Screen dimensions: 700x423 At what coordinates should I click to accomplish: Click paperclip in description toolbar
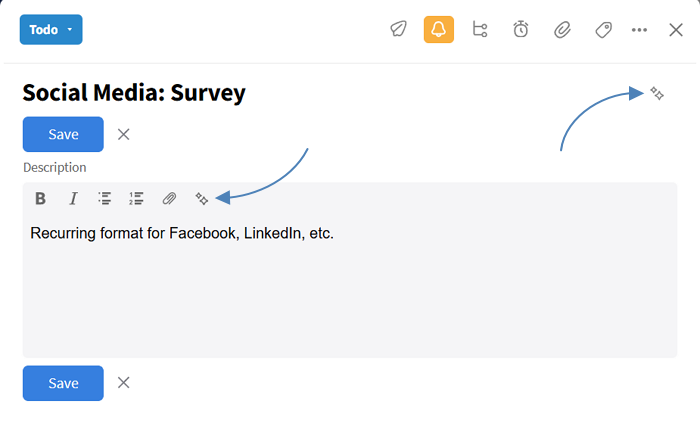pyautogui.click(x=169, y=198)
